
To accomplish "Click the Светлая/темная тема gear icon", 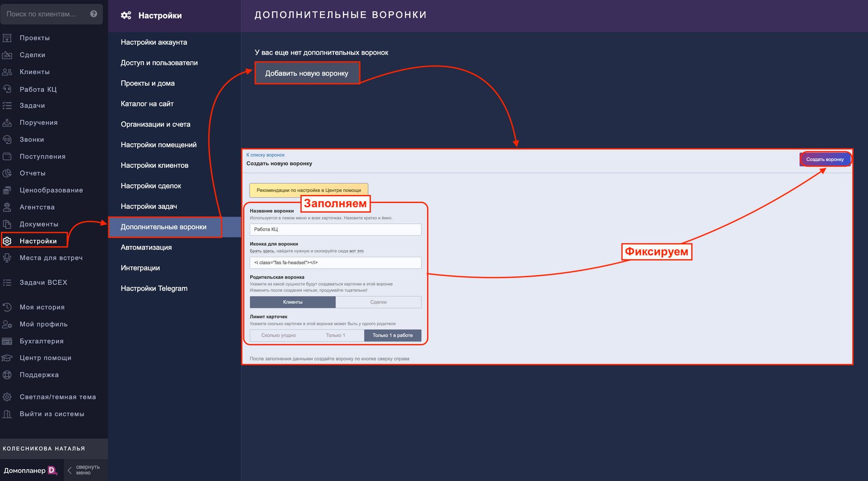I will pyautogui.click(x=7, y=397).
